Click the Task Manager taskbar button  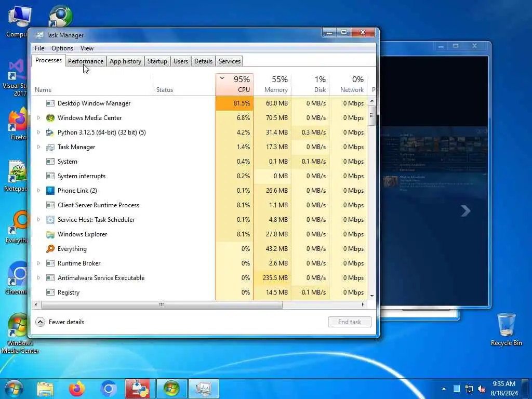203,389
